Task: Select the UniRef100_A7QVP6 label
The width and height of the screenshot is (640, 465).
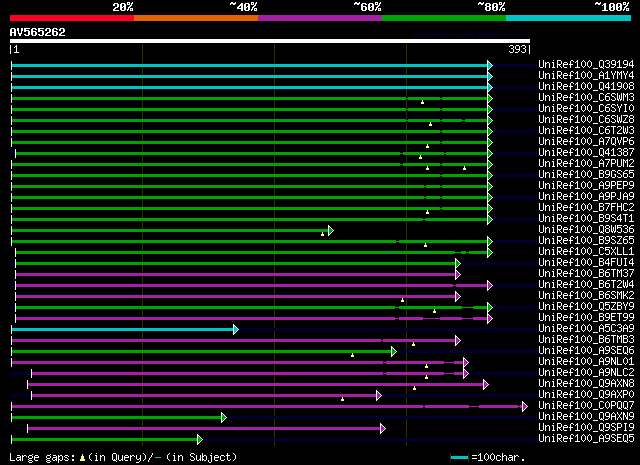Action: 586,142
